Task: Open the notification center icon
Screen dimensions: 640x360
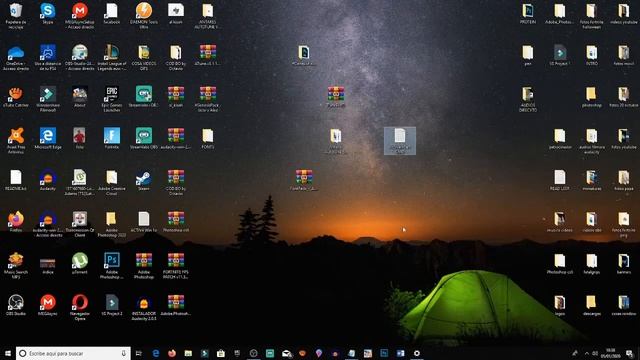Action: pyautogui.click(x=629, y=353)
